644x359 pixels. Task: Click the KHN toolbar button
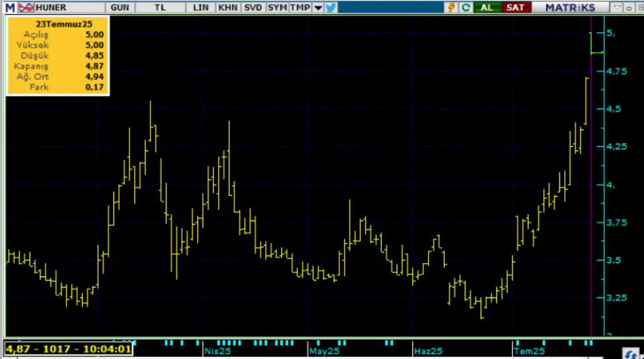[228, 7]
